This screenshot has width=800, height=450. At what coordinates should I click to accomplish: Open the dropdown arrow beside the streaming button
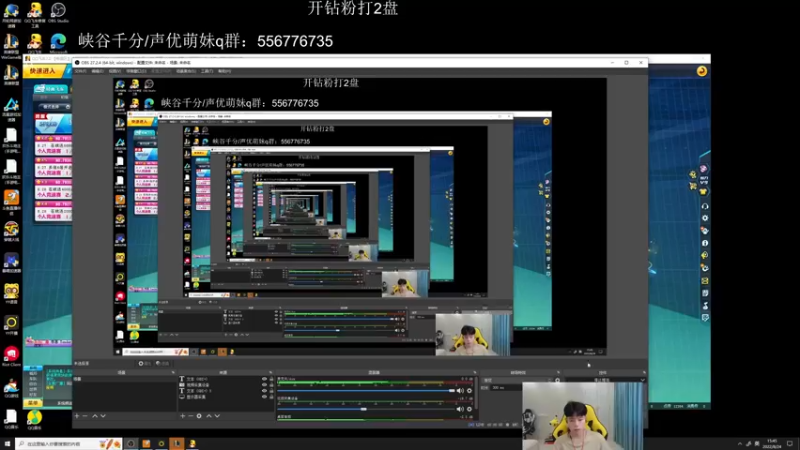pos(642,380)
